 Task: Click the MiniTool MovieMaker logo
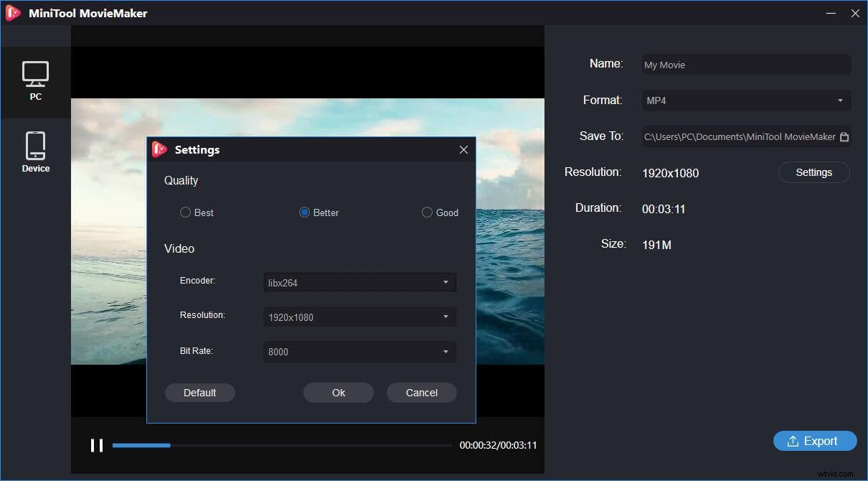(12, 12)
